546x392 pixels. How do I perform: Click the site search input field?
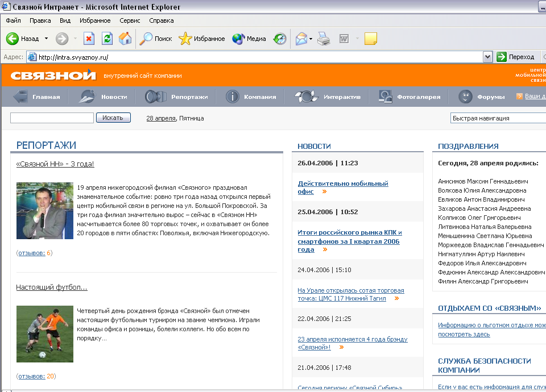tap(52, 118)
